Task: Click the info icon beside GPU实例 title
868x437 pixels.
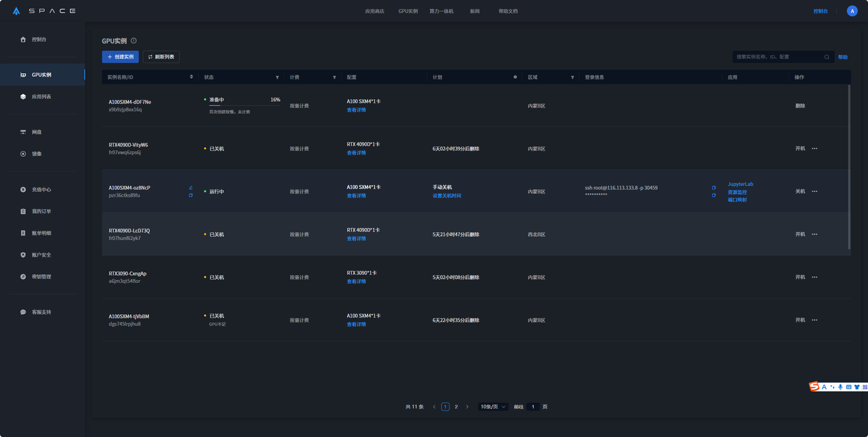Action: 133,41
